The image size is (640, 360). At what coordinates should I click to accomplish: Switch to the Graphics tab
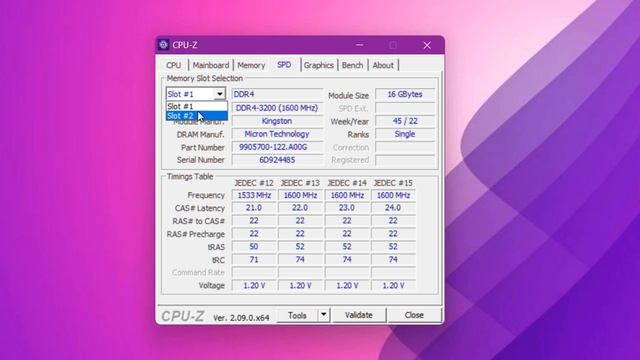tap(318, 65)
